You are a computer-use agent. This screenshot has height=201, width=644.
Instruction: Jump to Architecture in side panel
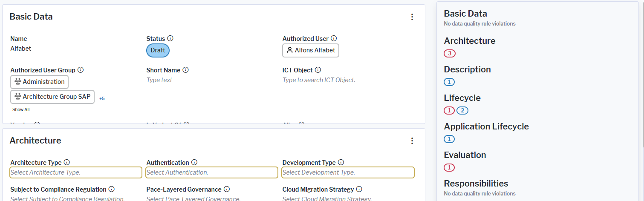pos(470,41)
